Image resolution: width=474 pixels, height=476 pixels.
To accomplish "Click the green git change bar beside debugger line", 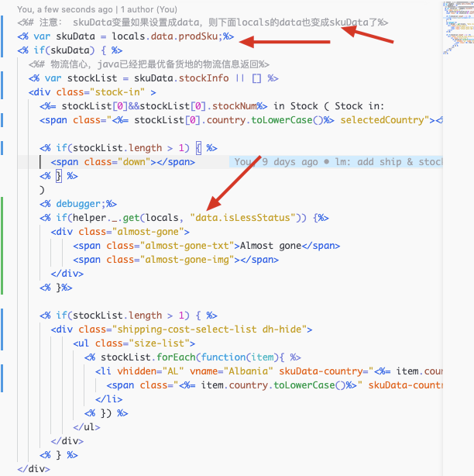I will pos(2,246).
